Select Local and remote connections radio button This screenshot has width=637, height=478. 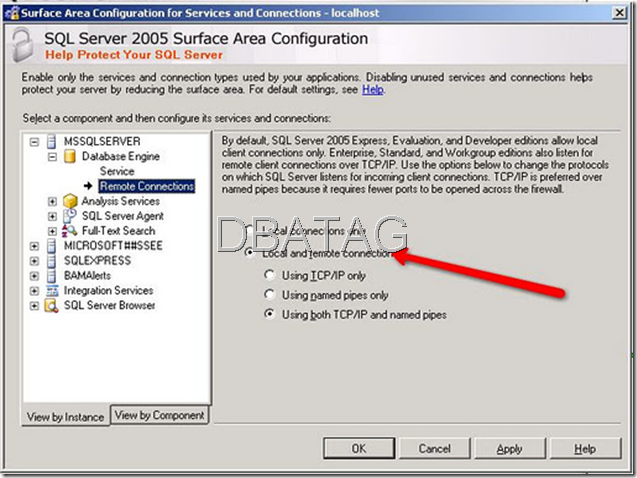(250, 253)
